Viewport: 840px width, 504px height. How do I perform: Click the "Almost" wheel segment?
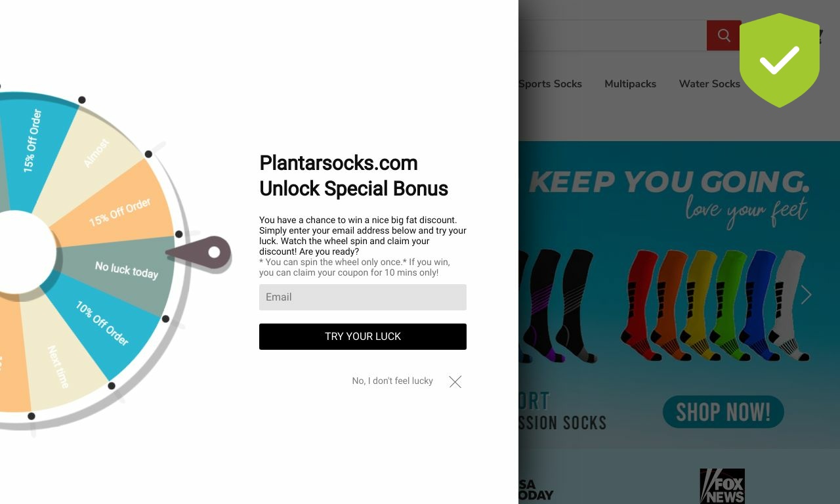coord(97,153)
